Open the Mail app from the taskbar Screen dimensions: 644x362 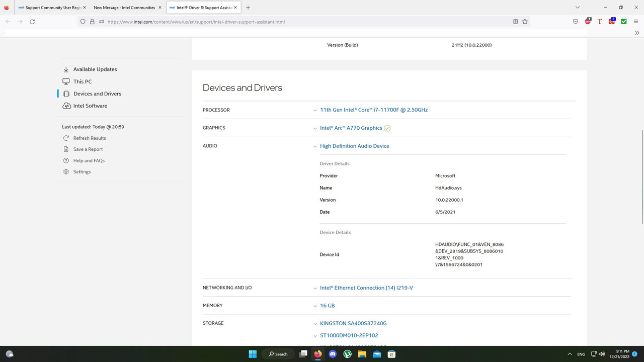pos(377,354)
